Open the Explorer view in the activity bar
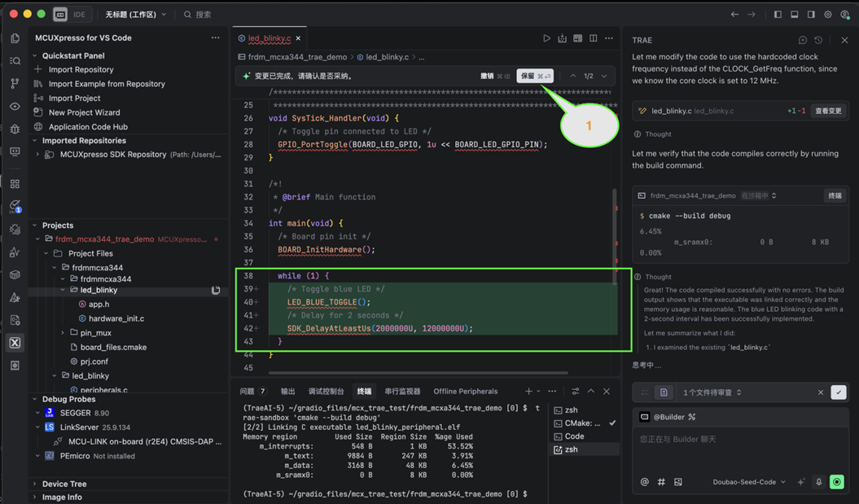 tap(15, 37)
